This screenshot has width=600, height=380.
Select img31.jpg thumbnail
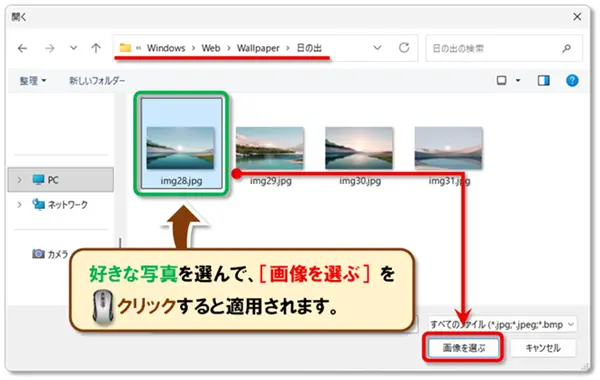point(448,148)
